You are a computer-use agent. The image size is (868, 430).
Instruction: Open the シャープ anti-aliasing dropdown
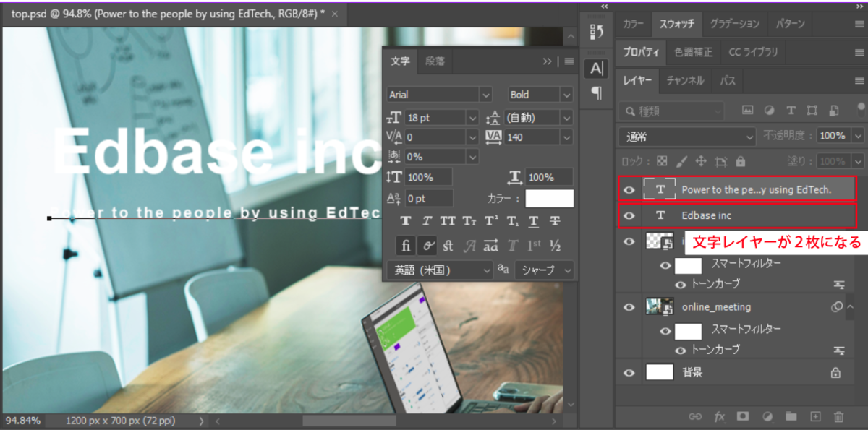tap(545, 270)
